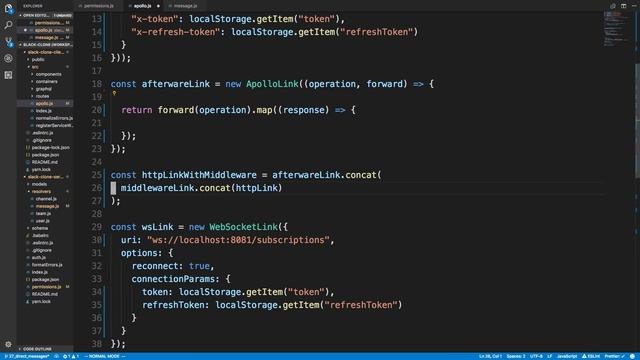Open permissions.js in server folder
Screen dimensions: 640x360
pyautogui.click(x=46, y=287)
